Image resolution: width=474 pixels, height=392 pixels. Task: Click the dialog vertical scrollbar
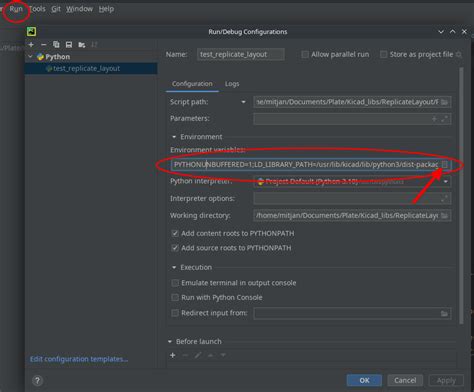[x=461, y=195]
